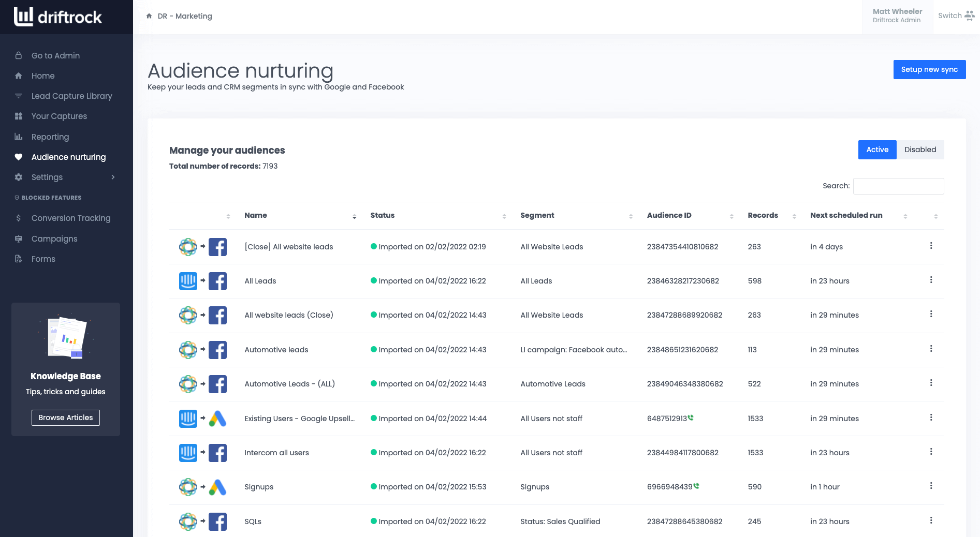The width and height of the screenshot is (980, 537).
Task: Click Google Ads icon in Signups row
Action: pos(217,487)
